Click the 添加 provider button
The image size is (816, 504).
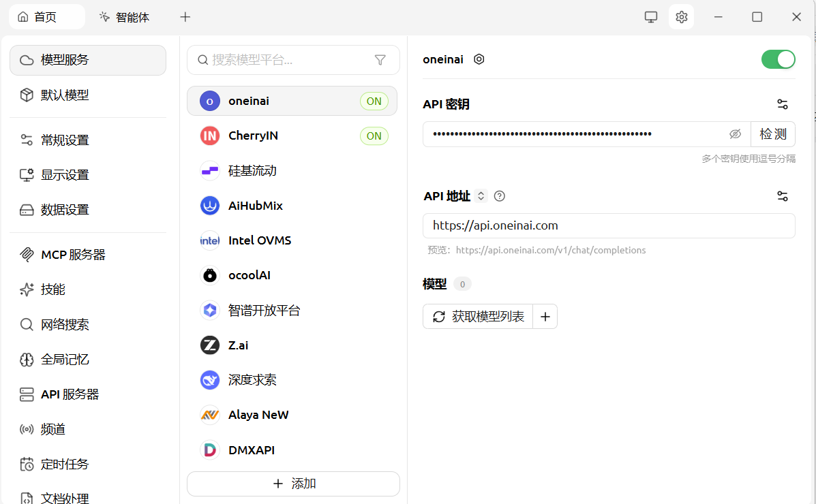pos(294,484)
